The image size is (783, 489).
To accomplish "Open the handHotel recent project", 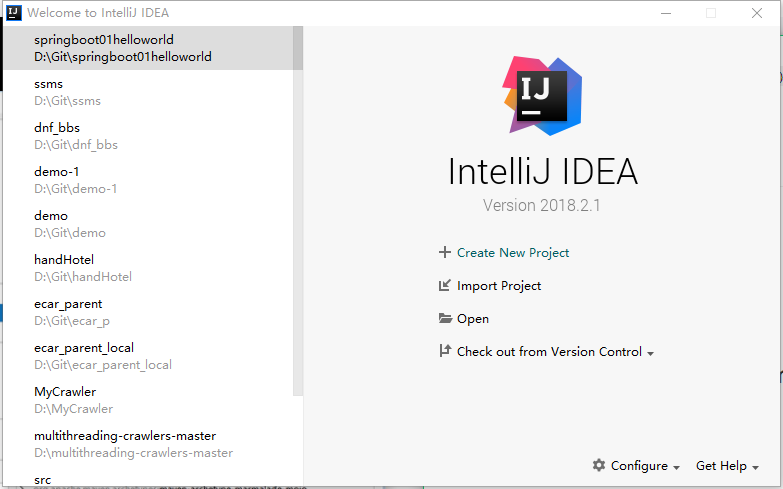I will pyautogui.click(x=82, y=268).
